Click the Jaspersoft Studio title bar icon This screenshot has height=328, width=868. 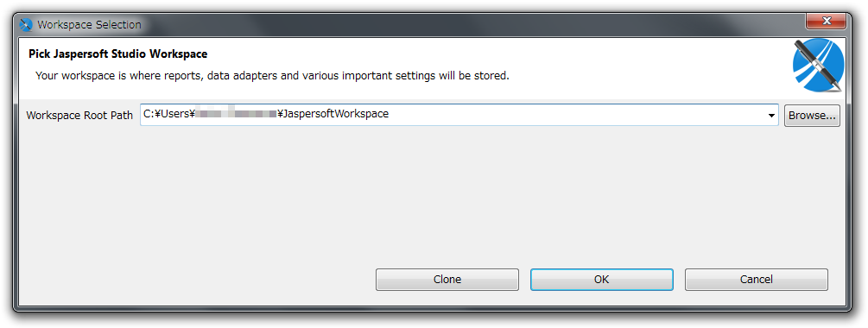click(26, 25)
